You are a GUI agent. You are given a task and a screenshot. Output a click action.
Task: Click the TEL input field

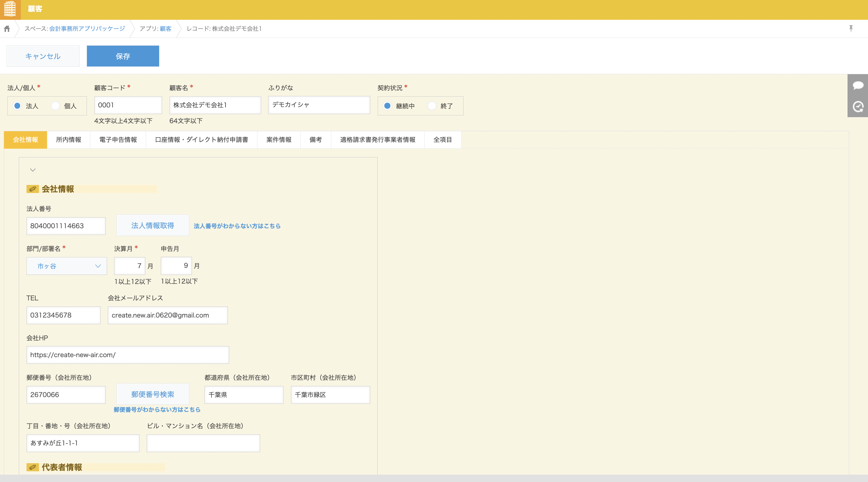point(63,315)
